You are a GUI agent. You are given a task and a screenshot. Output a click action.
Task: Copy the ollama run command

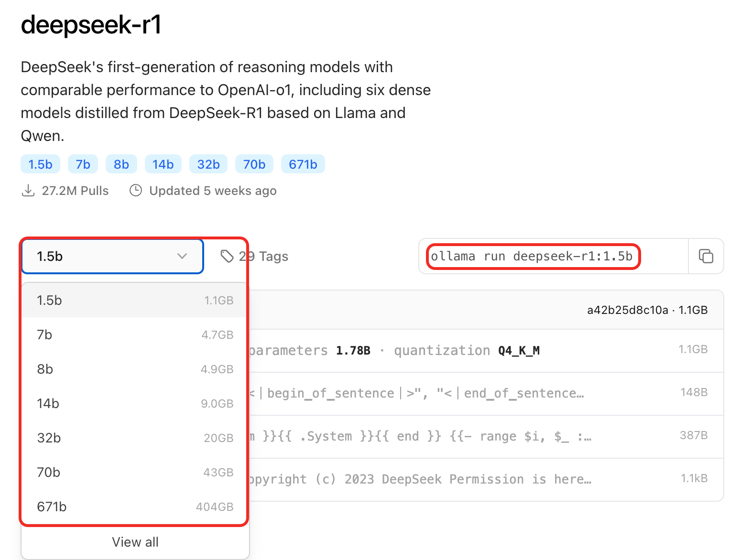point(706,256)
